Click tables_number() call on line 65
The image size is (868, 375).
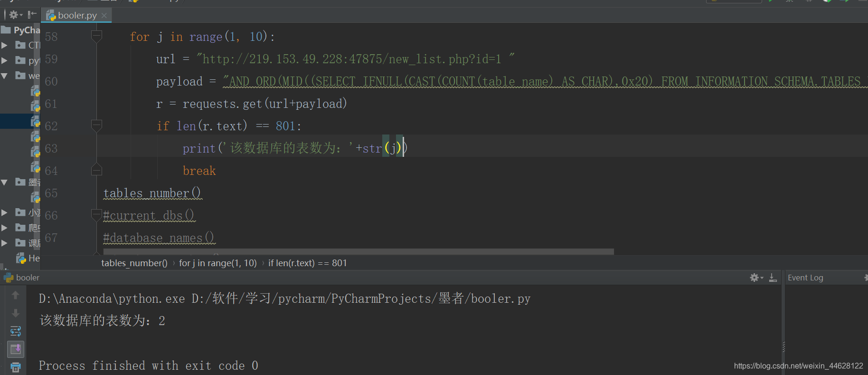click(x=152, y=193)
